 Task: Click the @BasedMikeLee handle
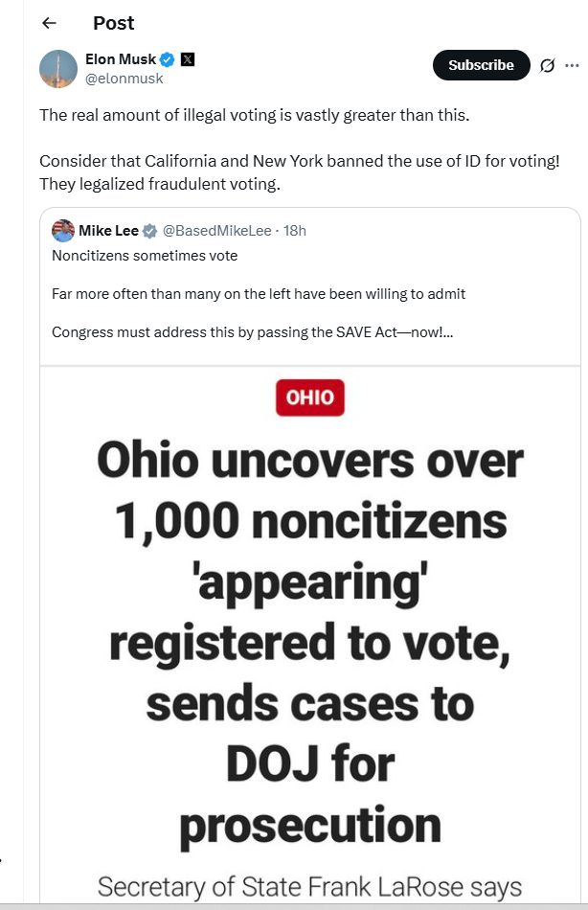(x=217, y=231)
